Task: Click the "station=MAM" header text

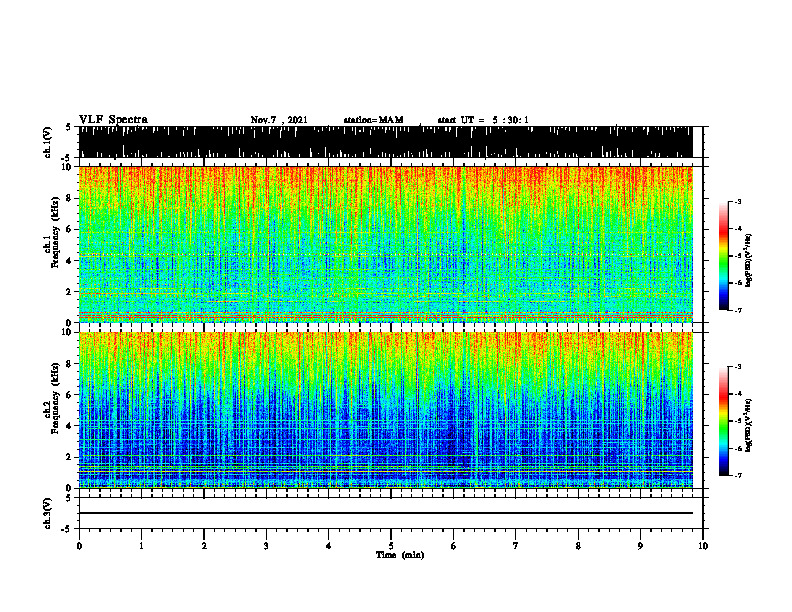Action: [373, 120]
